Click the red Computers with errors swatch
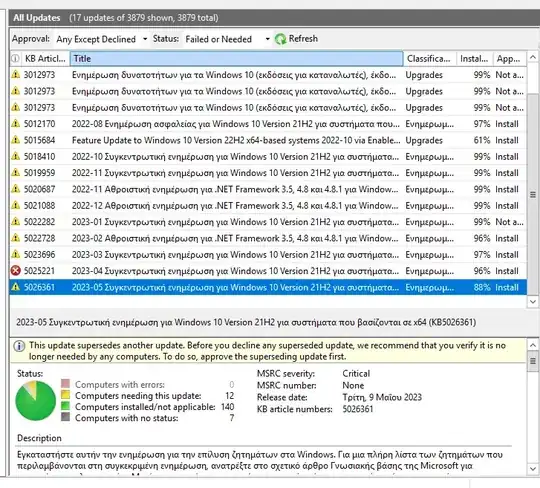The width and height of the screenshot is (540, 488). click(65, 383)
